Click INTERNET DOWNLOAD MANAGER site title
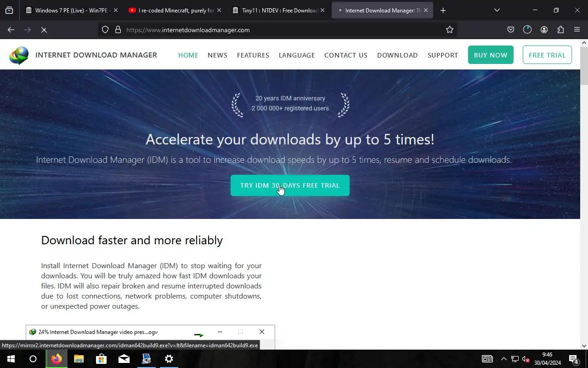The image size is (588, 368). (x=96, y=55)
